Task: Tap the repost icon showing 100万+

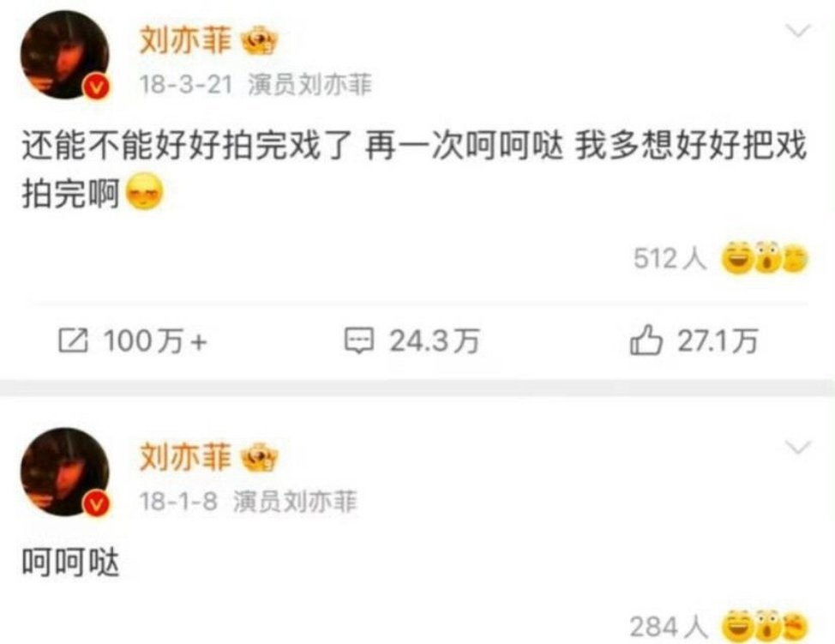Action: 73,341
